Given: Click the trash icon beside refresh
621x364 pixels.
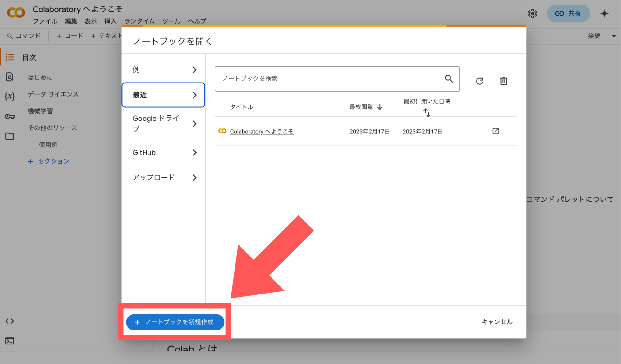Looking at the screenshot, I should 504,81.
